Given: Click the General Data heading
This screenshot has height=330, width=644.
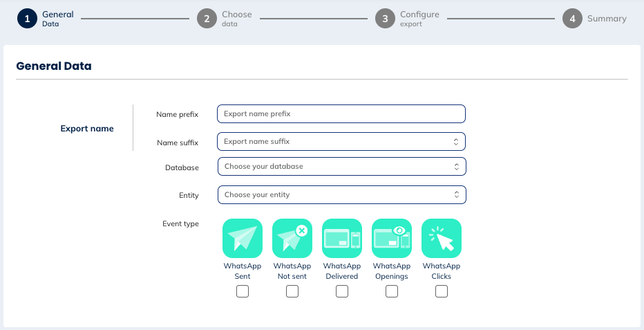Looking at the screenshot, I should (x=54, y=66).
